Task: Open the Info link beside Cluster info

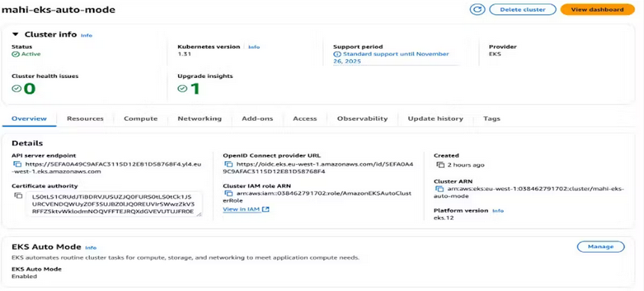Action: (86, 35)
